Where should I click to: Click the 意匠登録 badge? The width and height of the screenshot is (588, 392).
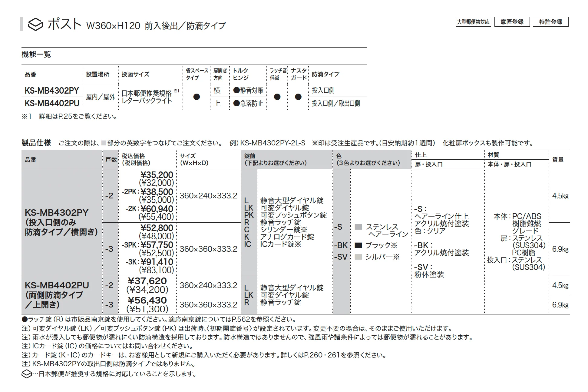512,22
